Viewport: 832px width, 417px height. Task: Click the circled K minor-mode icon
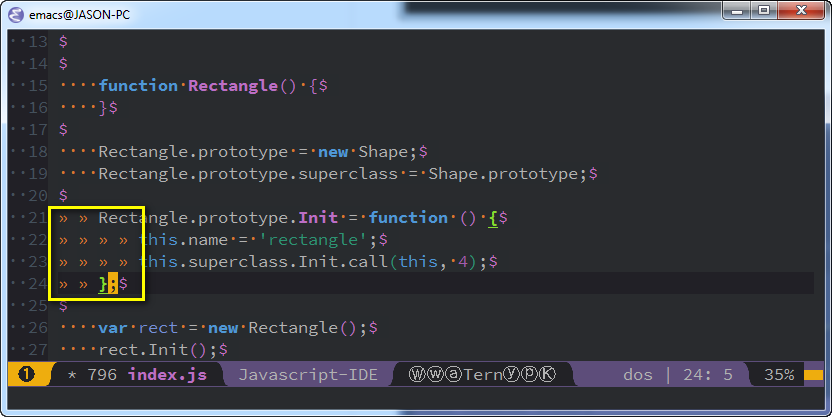(x=548, y=375)
